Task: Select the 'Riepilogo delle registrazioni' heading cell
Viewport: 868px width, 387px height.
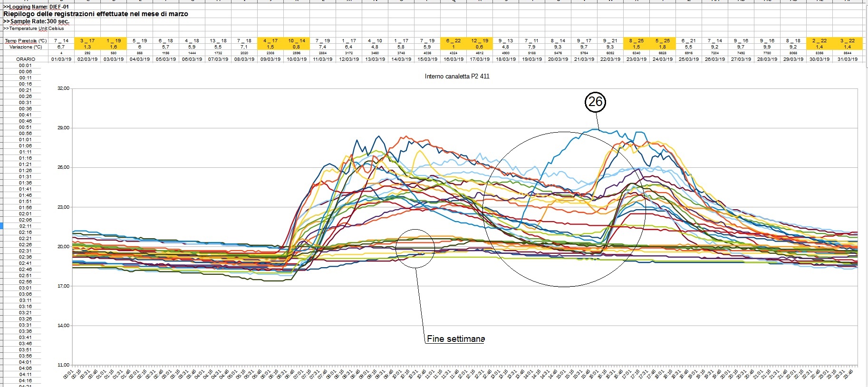Action: pyautogui.click(x=96, y=14)
